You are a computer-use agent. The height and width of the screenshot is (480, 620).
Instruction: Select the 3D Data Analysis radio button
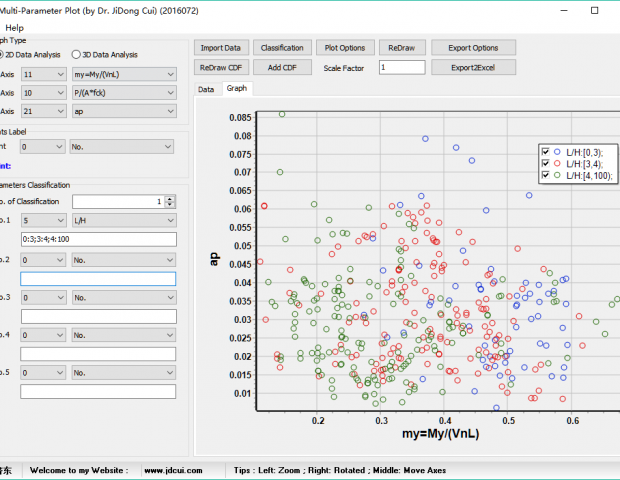(75, 54)
